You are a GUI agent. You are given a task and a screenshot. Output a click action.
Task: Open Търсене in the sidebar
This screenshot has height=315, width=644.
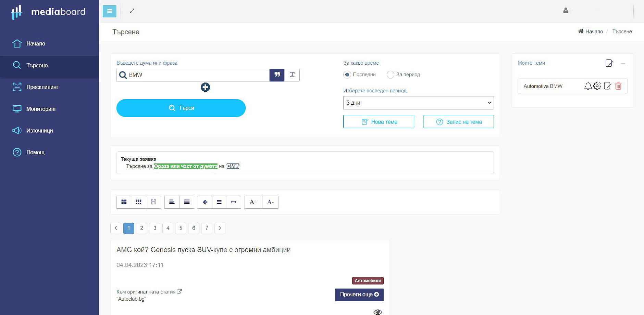[49, 65]
